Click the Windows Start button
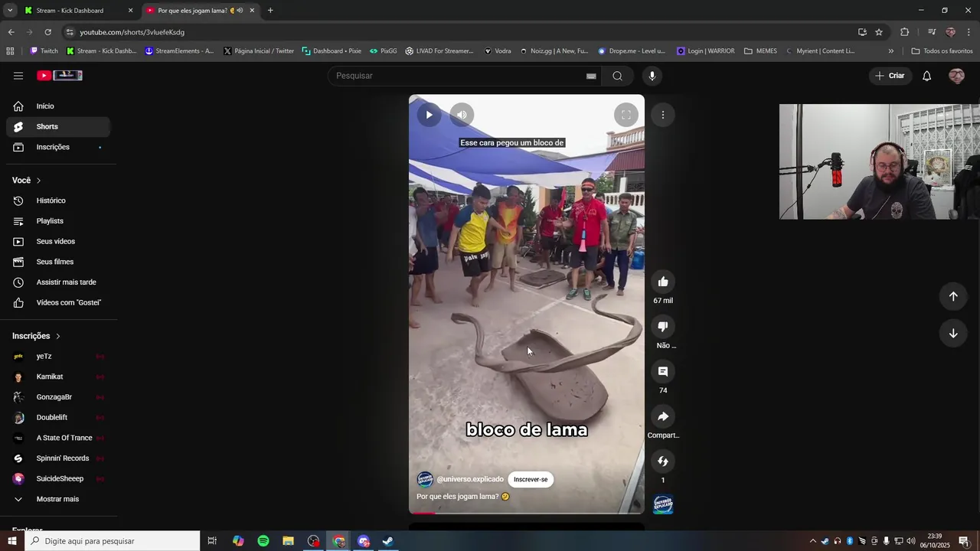 coord(12,541)
